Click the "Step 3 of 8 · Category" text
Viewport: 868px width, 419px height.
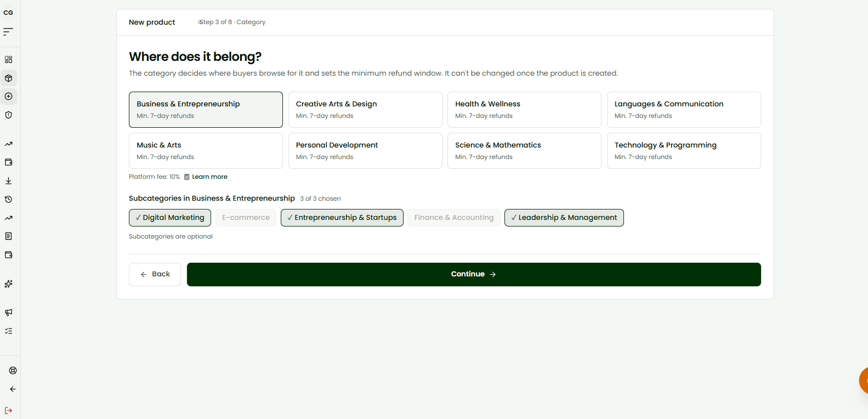coord(232,22)
